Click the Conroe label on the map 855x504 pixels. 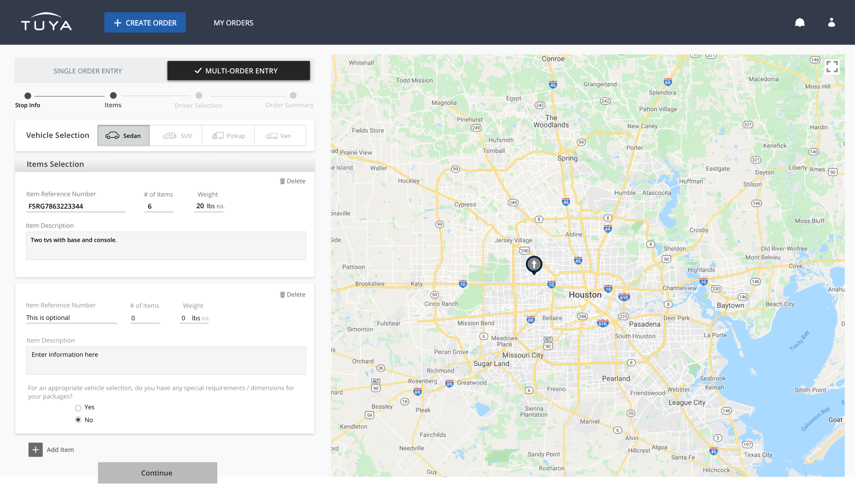[x=553, y=59]
